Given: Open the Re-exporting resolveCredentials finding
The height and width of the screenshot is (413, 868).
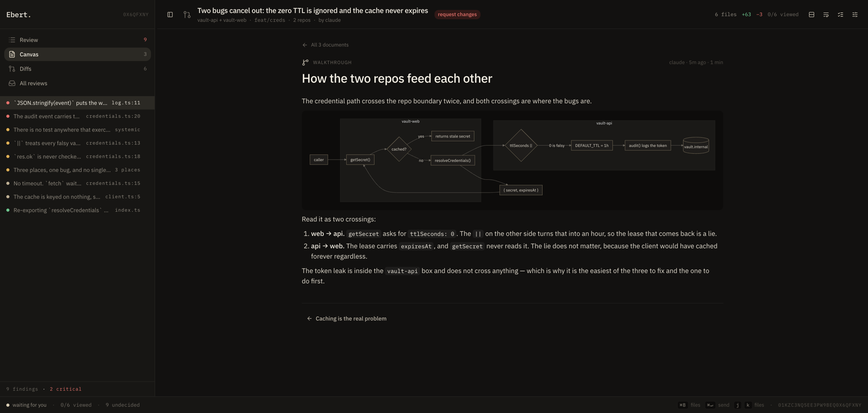Looking at the screenshot, I should [78, 210].
